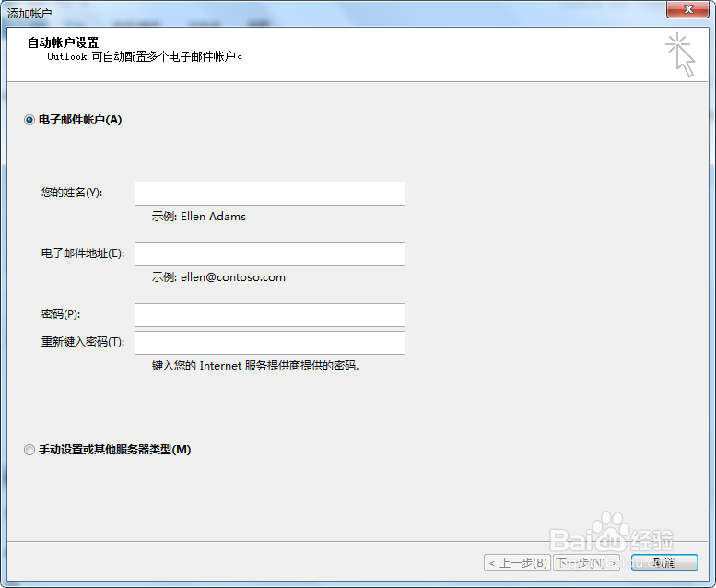716x588 pixels.
Task: Click the 您的姓名(Y) input field
Action: [269, 194]
